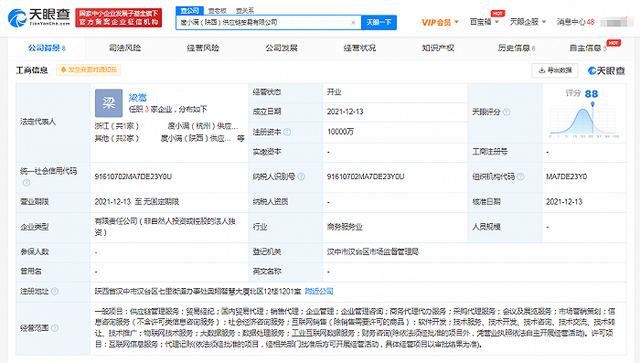The height and width of the screenshot is (363, 640).
Task: Click the 导出数据 export button
Action: (555, 70)
